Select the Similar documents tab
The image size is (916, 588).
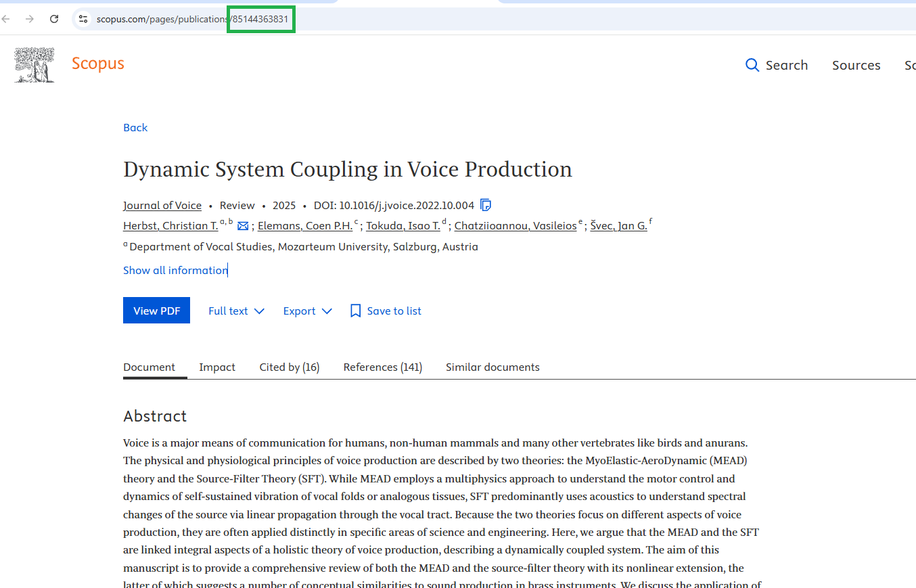[493, 367]
